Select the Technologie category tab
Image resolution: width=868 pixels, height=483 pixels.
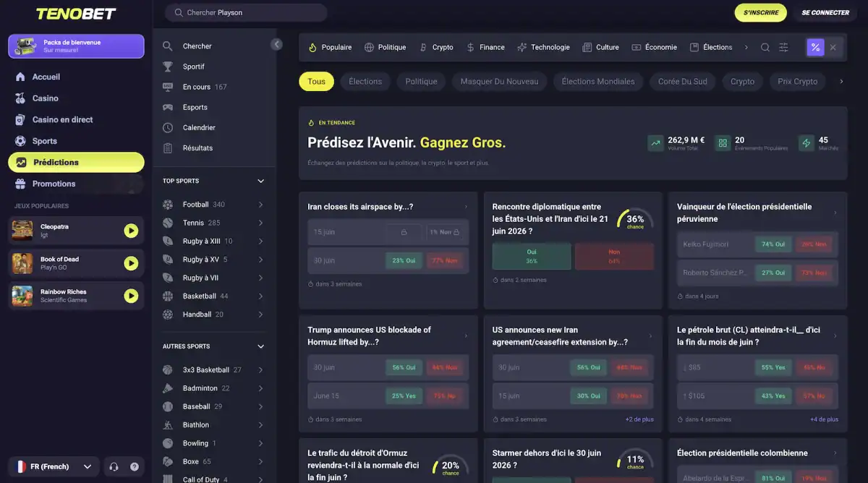pos(543,47)
